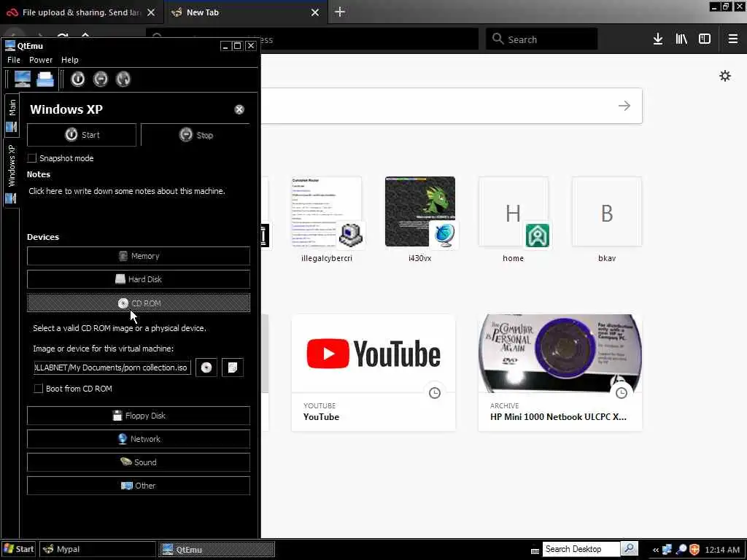
Task: Open the QtEmu Help menu
Action: point(69,60)
